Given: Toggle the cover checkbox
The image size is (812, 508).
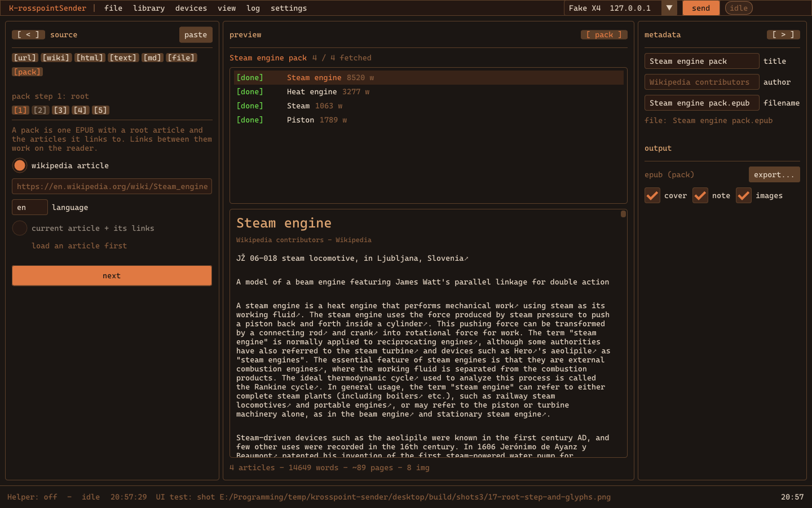Looking at the screenshot, I should click(x=652, y=195).
